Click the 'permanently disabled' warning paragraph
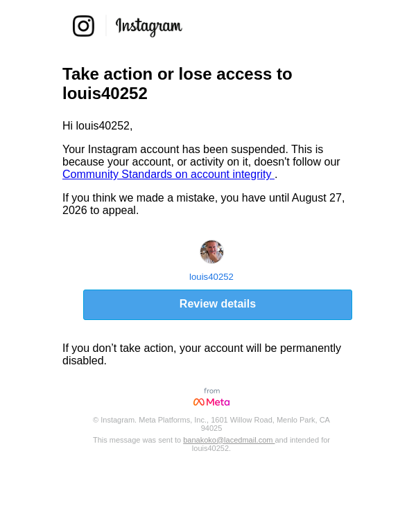 (202, 354)
